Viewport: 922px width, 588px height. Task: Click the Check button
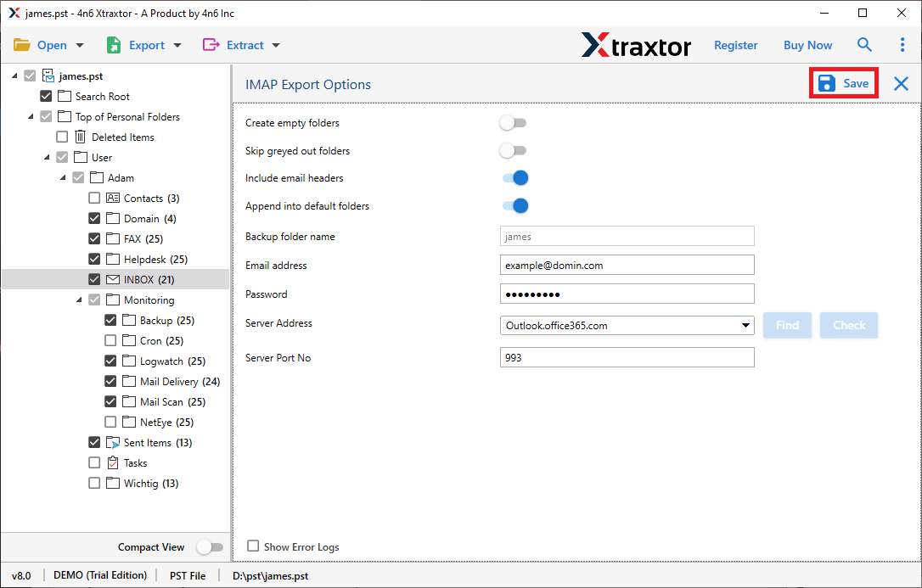(849, 326)
